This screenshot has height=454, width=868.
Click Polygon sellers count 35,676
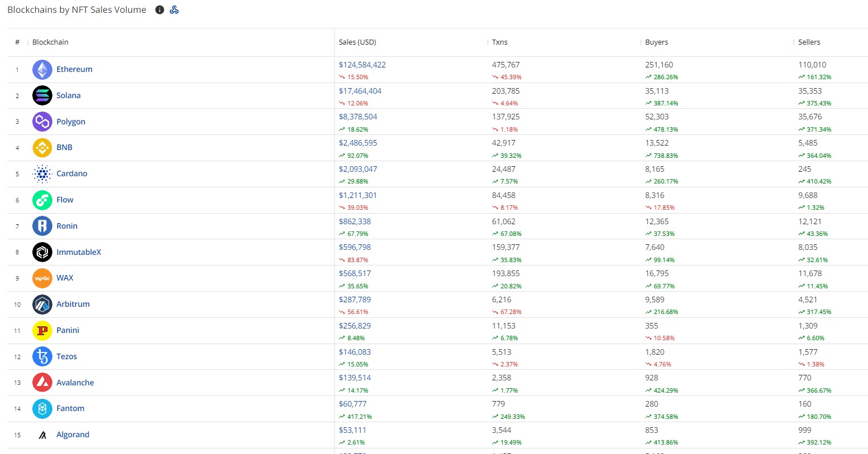click(810, 117)
